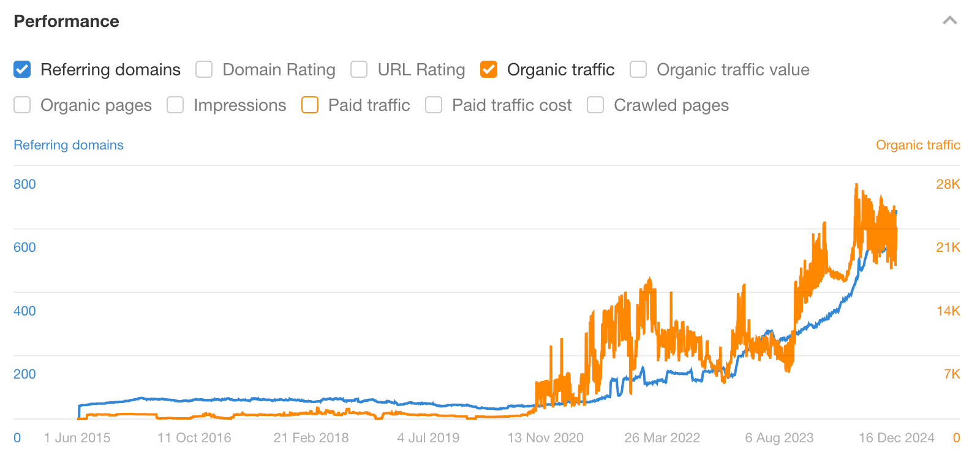This screenshot has height=457, width=980.
Task: Enable the Domain Rating checkbox
Action: (203, 69)
